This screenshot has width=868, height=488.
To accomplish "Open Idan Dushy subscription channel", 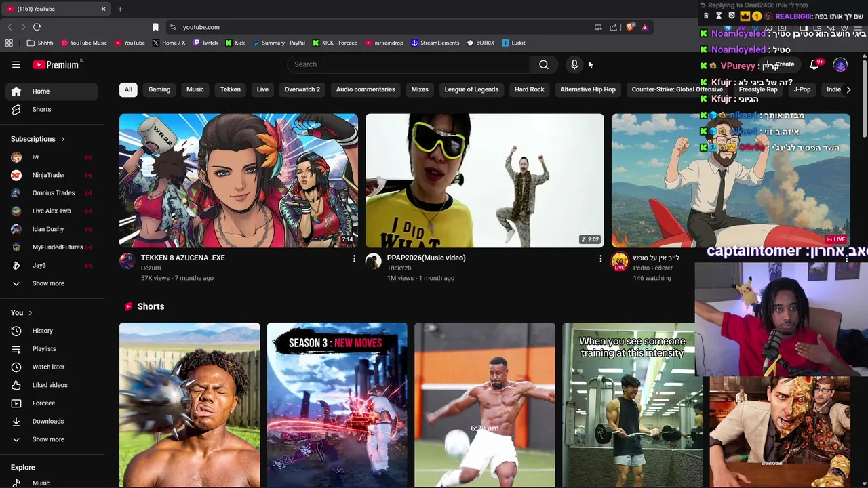I will pos(52,229).
